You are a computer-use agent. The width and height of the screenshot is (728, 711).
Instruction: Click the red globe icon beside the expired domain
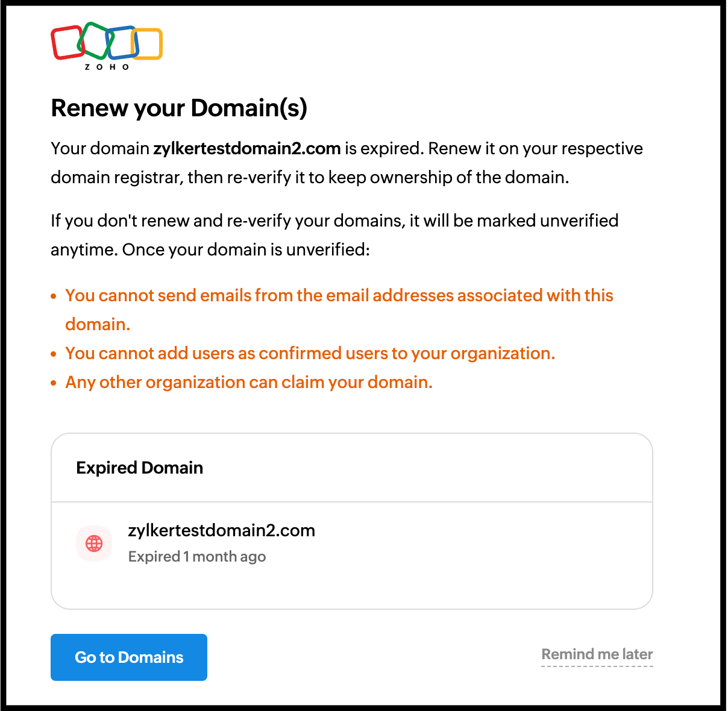point(94,543)
